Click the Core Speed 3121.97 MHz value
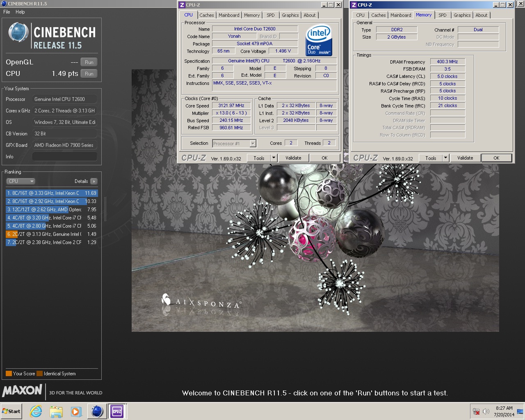 (x=231, y=106)
